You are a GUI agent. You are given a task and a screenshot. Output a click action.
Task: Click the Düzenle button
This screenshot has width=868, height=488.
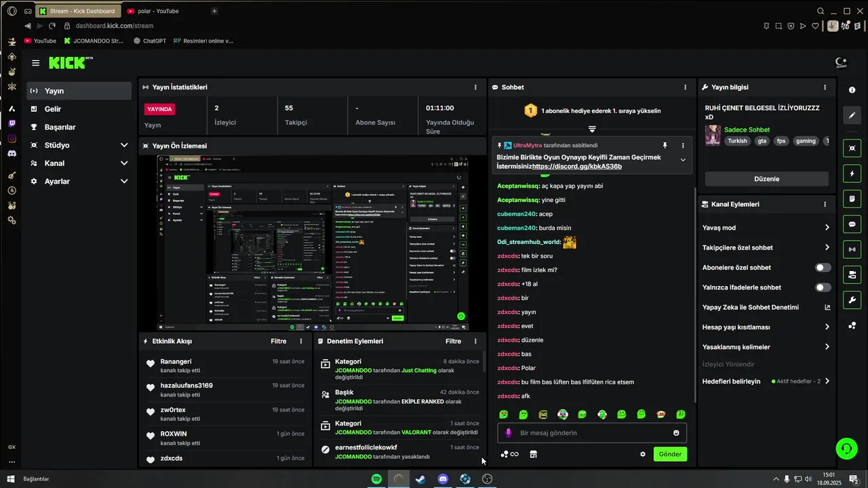pyautogui.click(x=767, y=179)
